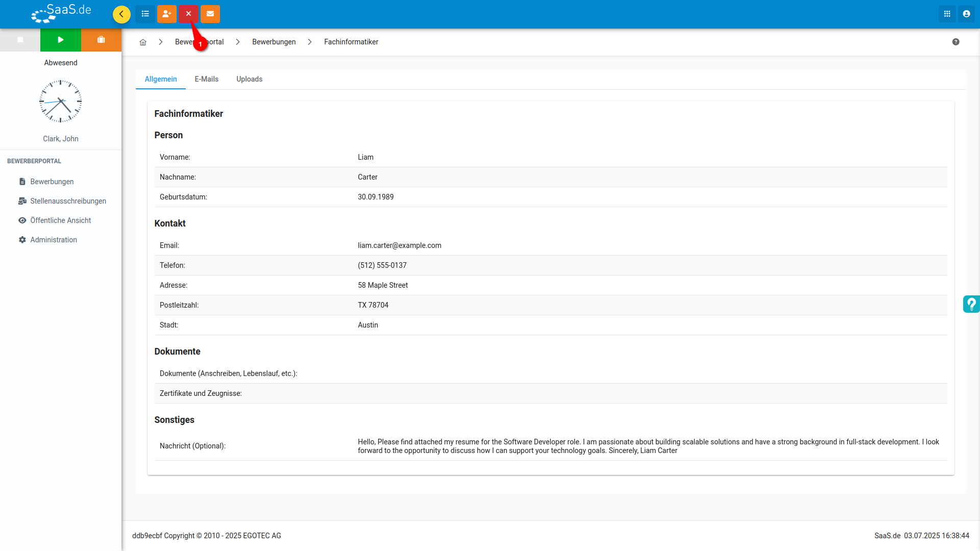Click the first name value Liam
980x551 pixels.
tap(365, 157)
